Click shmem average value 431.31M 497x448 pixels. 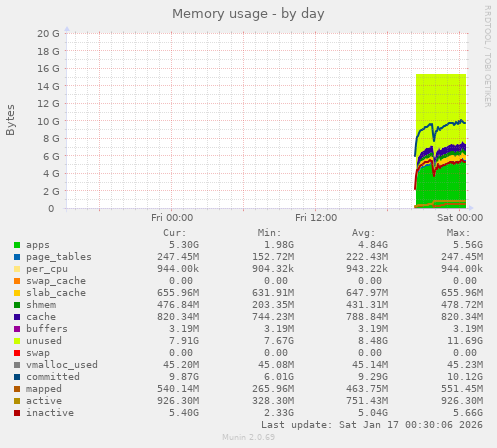click(x=367, y=305)
